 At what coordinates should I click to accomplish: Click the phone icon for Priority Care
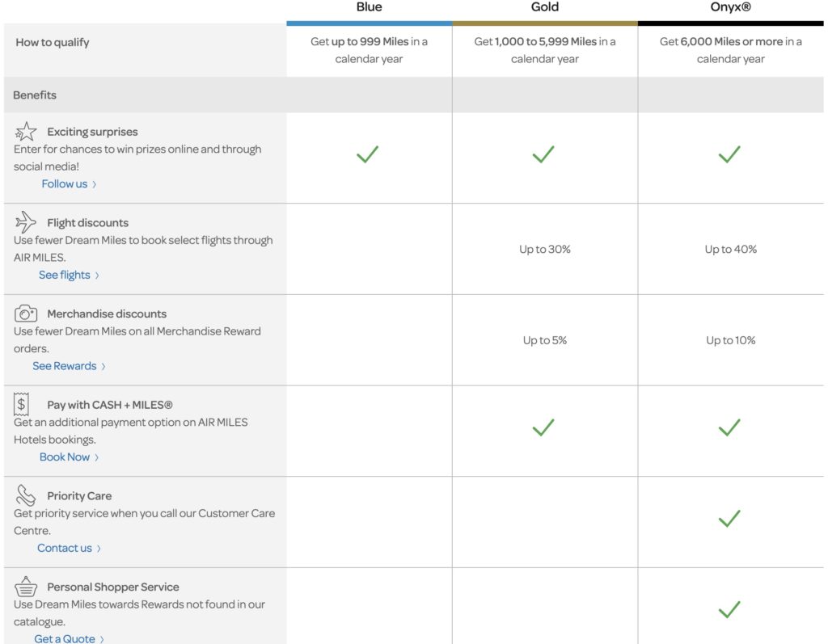tap(26, 495)
